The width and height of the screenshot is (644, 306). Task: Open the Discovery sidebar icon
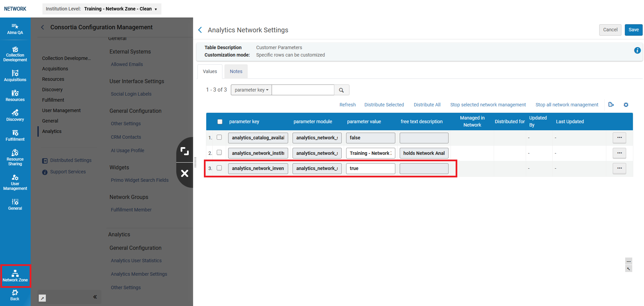15,115
